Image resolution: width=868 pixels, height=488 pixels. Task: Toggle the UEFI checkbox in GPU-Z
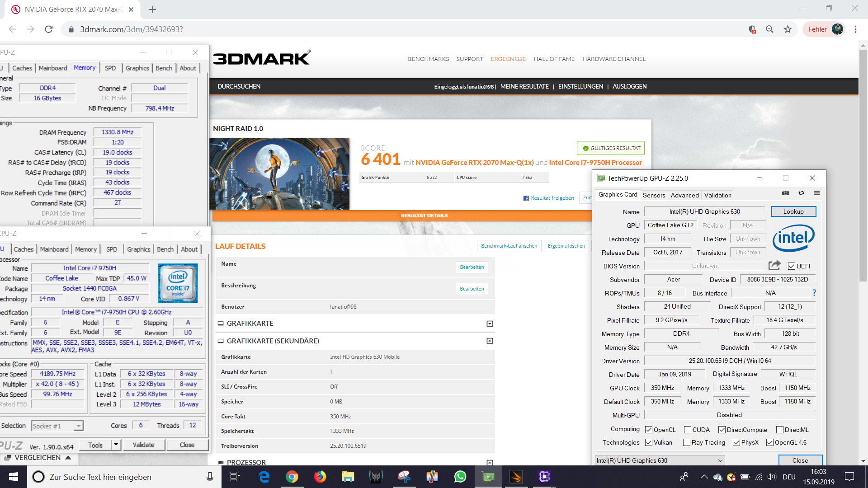791,266
